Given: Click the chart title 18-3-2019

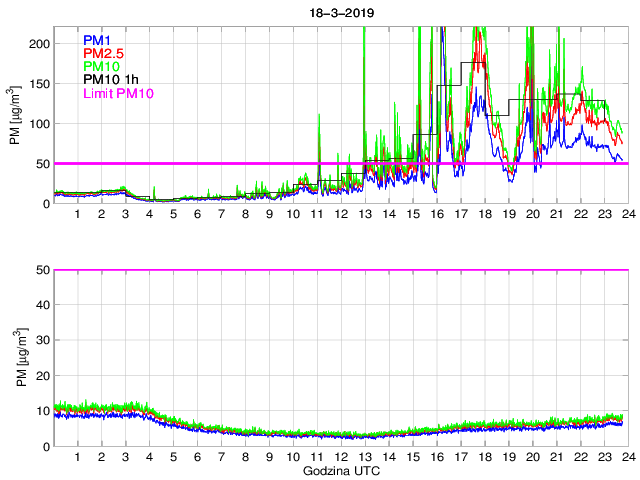Looking at the screenshot, I should pyautogui.click(x=341, y=8).
